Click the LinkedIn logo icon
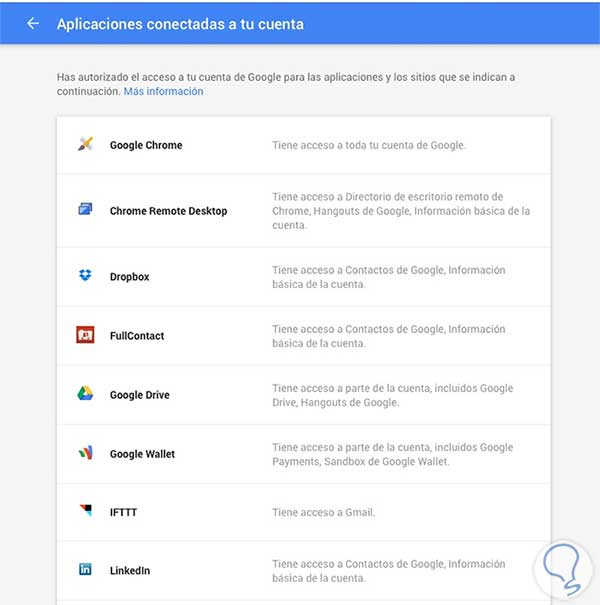Viewport: 600px width, 605px height. (x=85, y=570)
